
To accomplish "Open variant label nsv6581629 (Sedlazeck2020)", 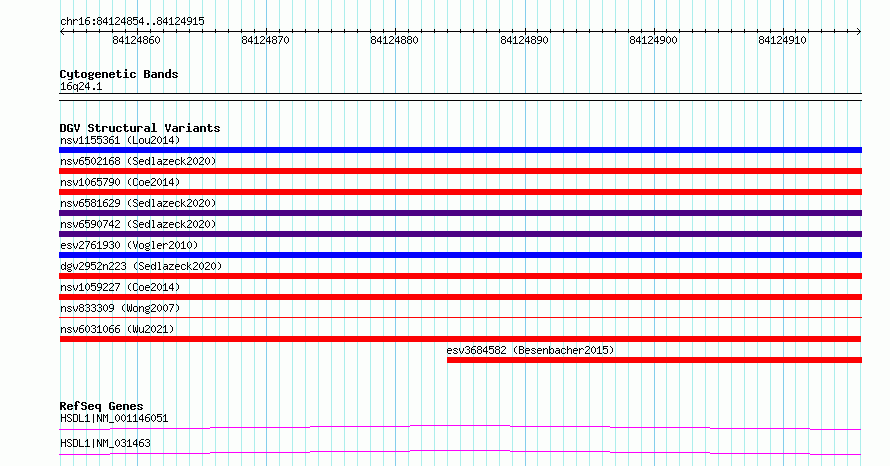I will tap(138, 203).
